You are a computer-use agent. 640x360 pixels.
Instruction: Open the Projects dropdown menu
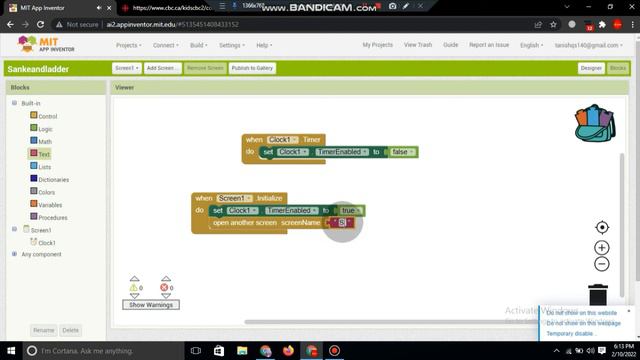pos(129,45)
